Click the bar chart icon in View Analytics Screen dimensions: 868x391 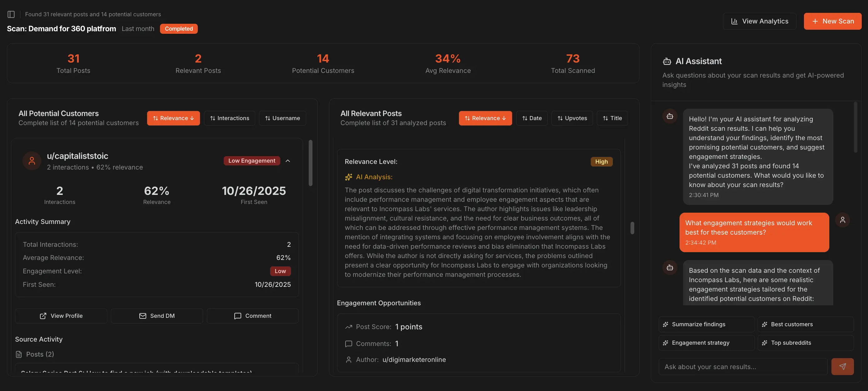pyautogui.click(x=734, y=21)
